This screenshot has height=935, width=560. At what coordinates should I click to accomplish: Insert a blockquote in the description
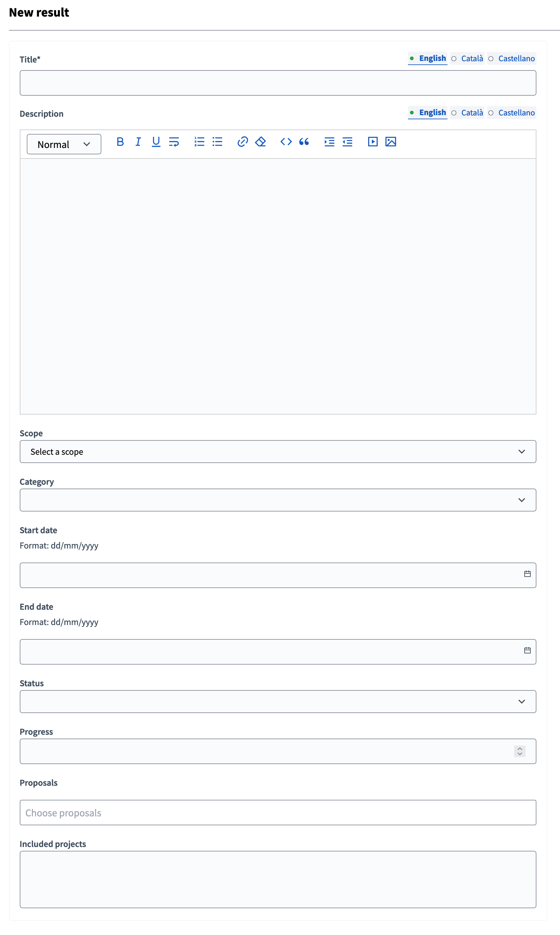pyautogui.click(x=304, y=142)
